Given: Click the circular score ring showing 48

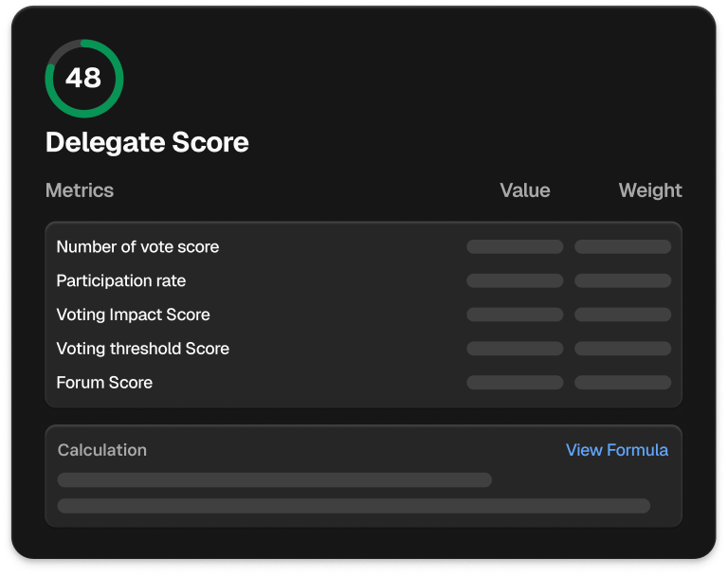Looking at the screenshot, I should point(83,78).
